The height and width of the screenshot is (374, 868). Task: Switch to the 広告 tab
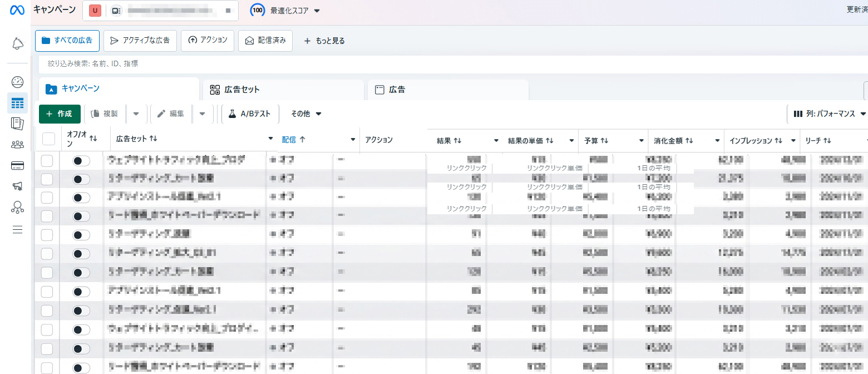448,90
